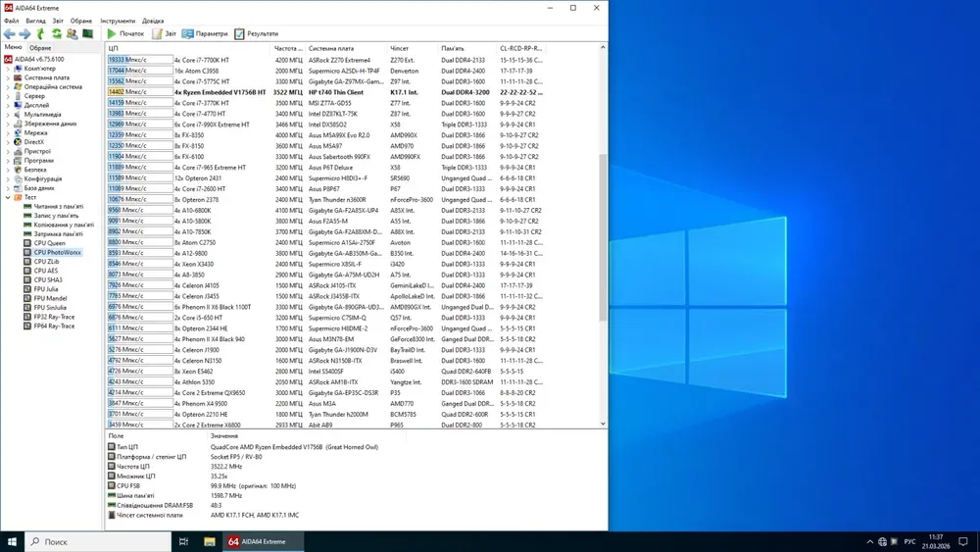The image size is (980, 552).
Task: Click the users icon in the toolbar
Action: (x=72, y=33)
